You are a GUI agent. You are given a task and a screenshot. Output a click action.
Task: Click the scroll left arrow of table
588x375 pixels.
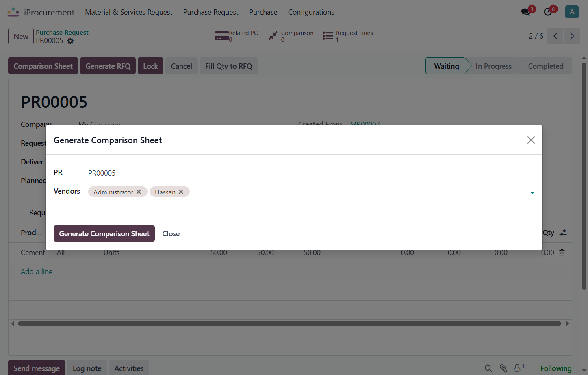coord(13,324)
